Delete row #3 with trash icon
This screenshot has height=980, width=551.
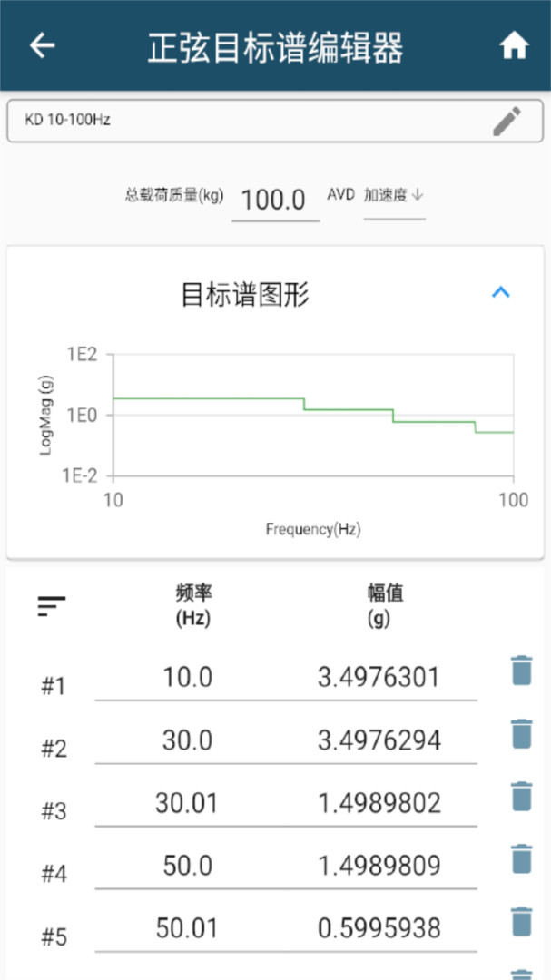[522, 797]
